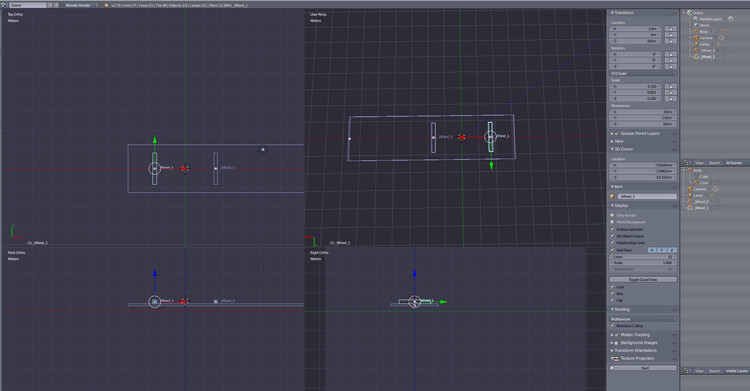
Task: Open View menu beside All Scenes dropdown
Action: tap(699, 163)
